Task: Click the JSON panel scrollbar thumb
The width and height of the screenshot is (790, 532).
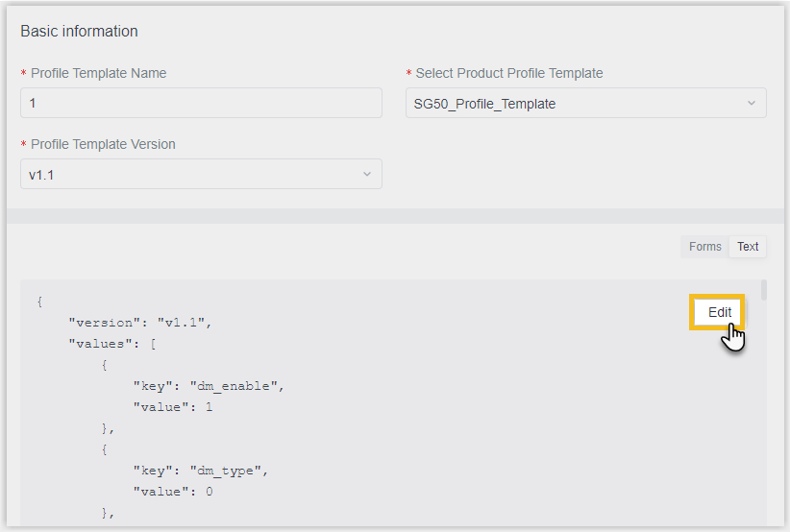Action: click(764, 290)
